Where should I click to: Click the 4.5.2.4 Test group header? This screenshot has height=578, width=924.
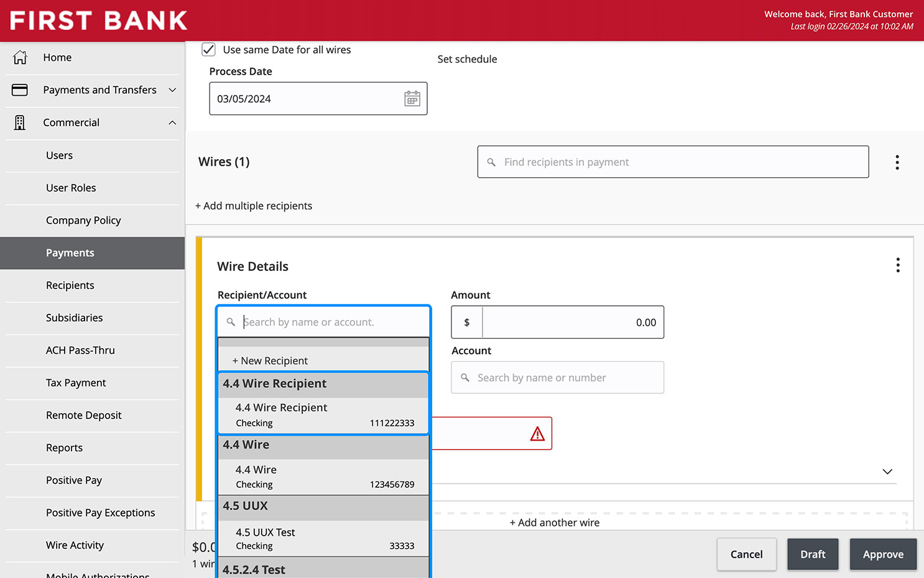point(323,568)
